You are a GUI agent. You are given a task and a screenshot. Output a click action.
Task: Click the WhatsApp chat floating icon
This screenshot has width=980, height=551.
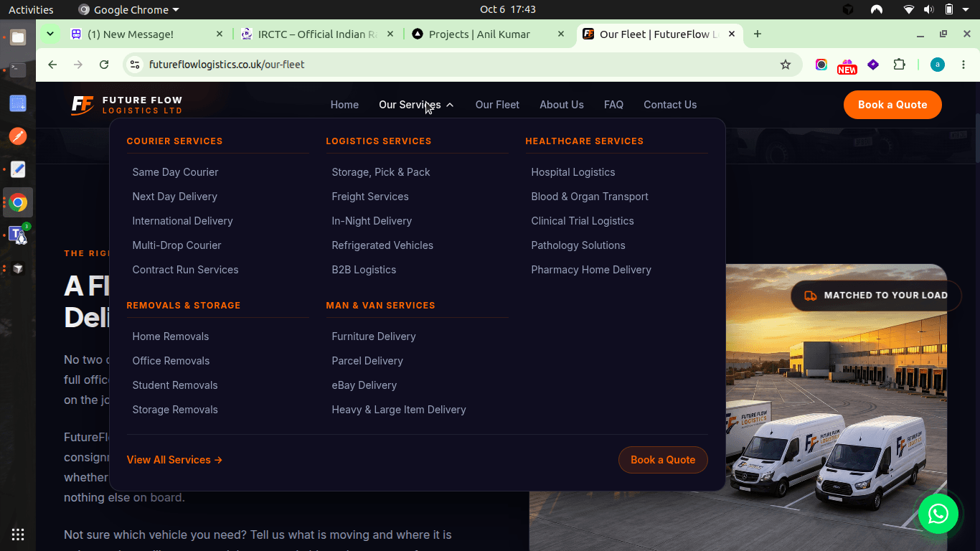pyautogui.click(x=938, y=514)
